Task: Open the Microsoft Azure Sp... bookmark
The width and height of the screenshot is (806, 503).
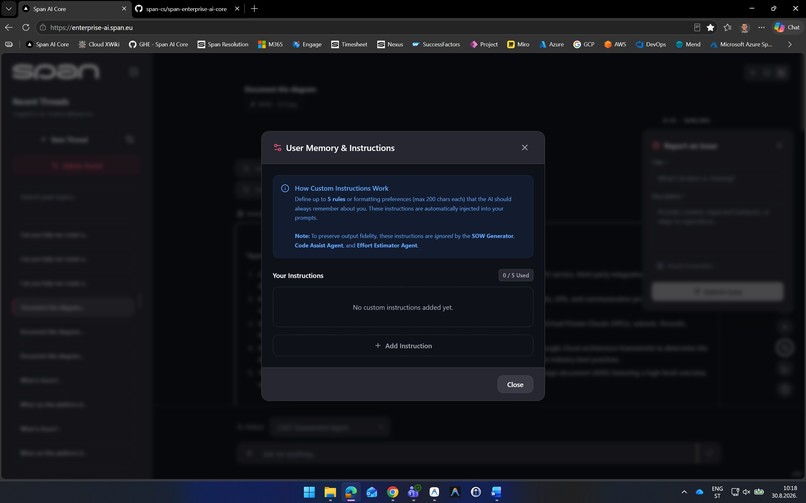Action: click(741, 44)
